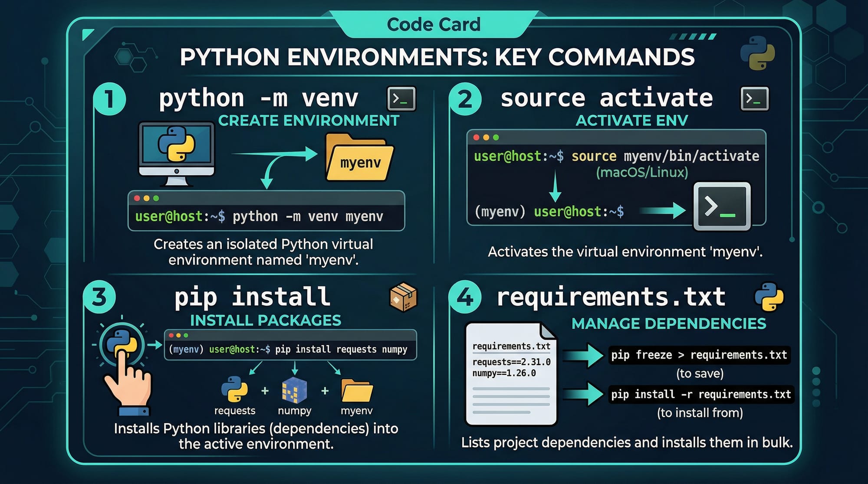
Task: Click the python -m venv myenv terminal line
Action: [x=266, y=216]
